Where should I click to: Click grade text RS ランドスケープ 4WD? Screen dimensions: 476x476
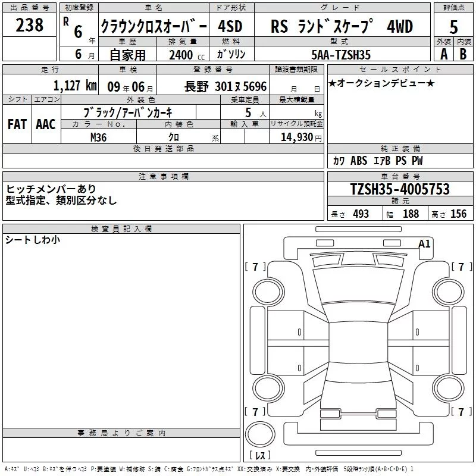[x=342, y=26]
